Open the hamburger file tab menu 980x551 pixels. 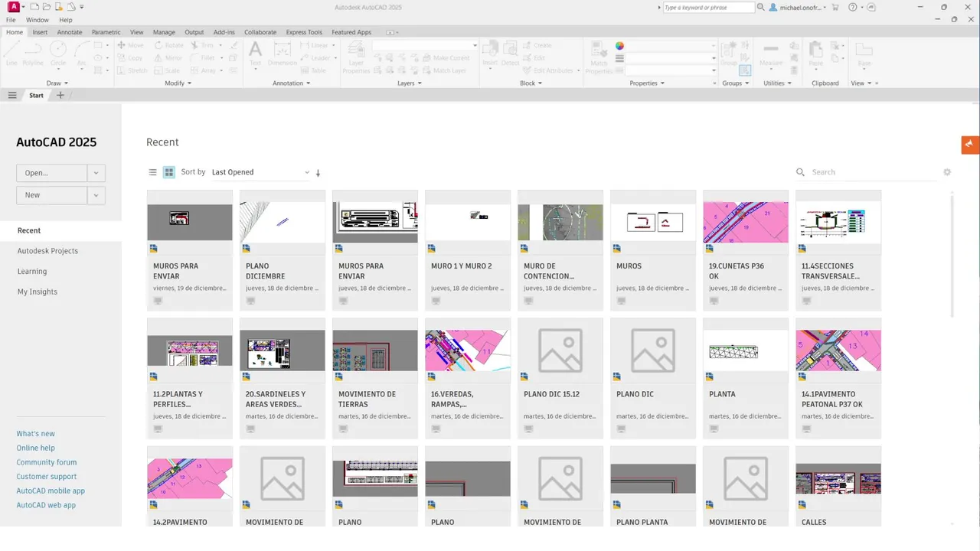pyautogui.click(x=12, y=95)
